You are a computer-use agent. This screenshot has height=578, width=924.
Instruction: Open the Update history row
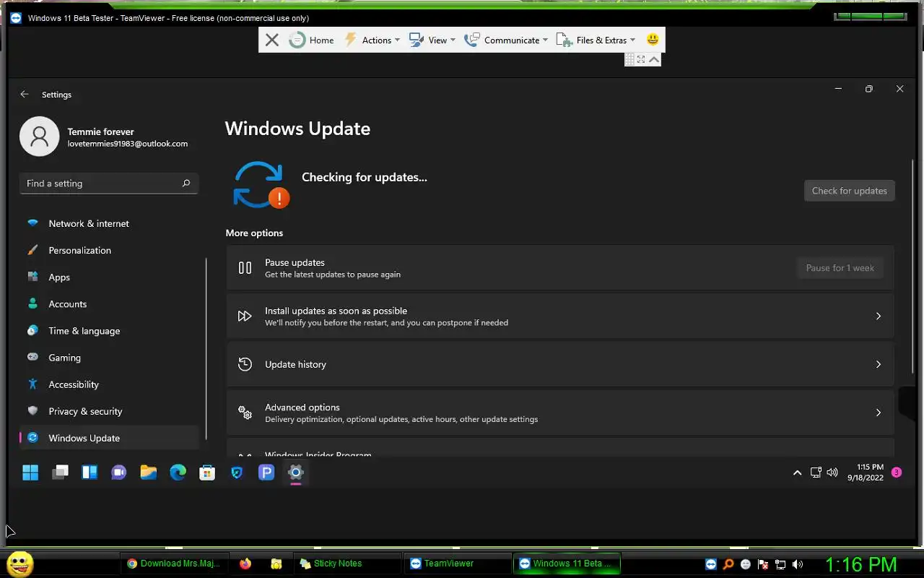pyautogui.click(x=560, y=364)
